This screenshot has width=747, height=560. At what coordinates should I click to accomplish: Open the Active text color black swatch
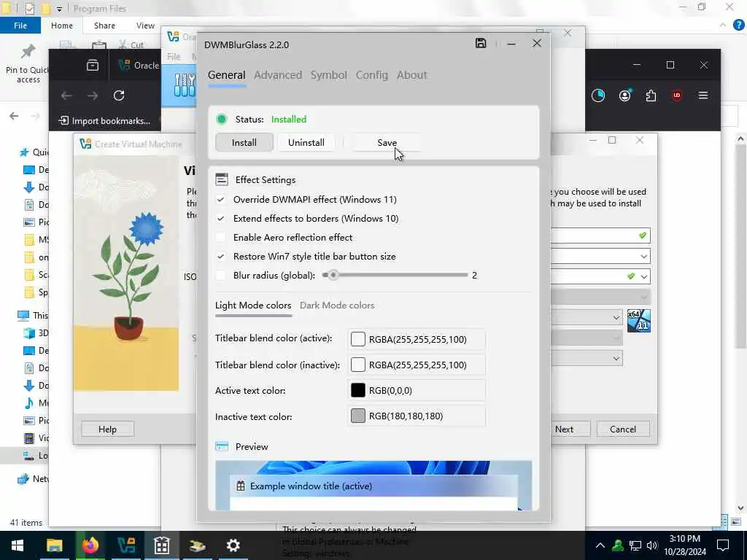(x=357, y=391)
